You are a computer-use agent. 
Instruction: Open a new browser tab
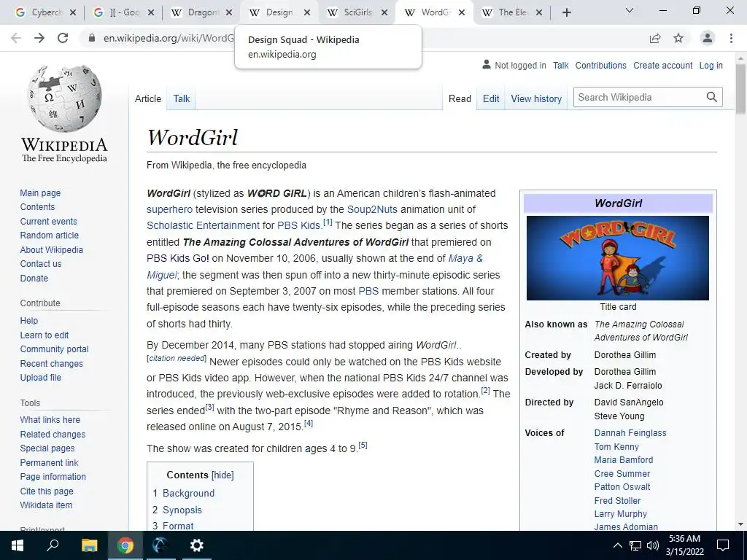566,13
